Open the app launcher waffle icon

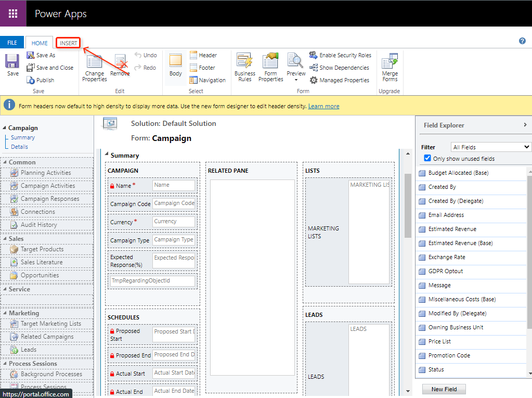[13, 14]
